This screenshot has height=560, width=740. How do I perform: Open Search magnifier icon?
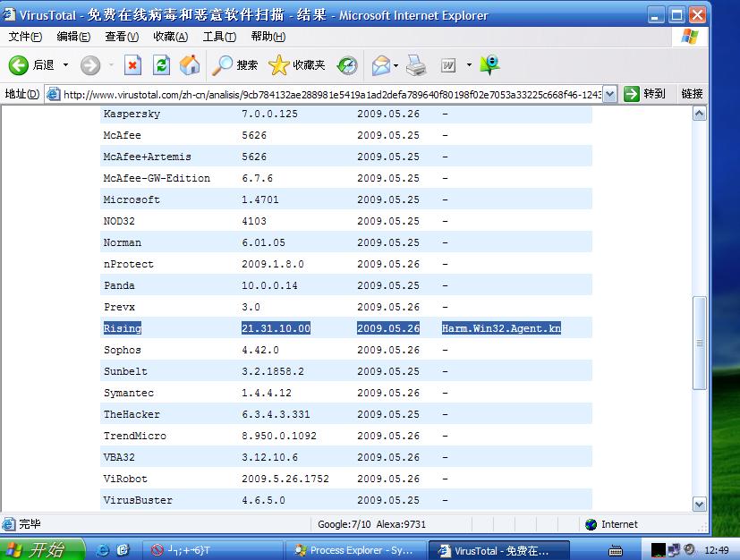222,65
